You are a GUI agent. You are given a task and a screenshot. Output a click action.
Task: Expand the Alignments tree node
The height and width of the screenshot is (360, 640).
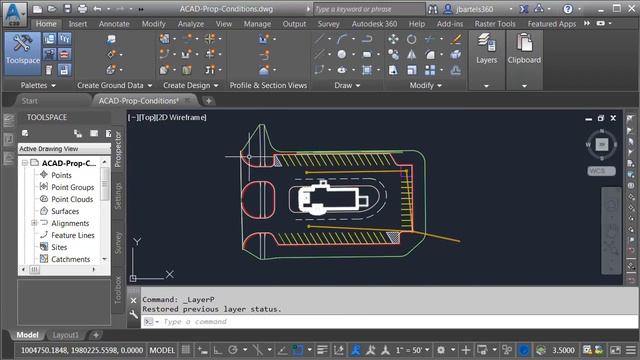click(x=34, y=223)
